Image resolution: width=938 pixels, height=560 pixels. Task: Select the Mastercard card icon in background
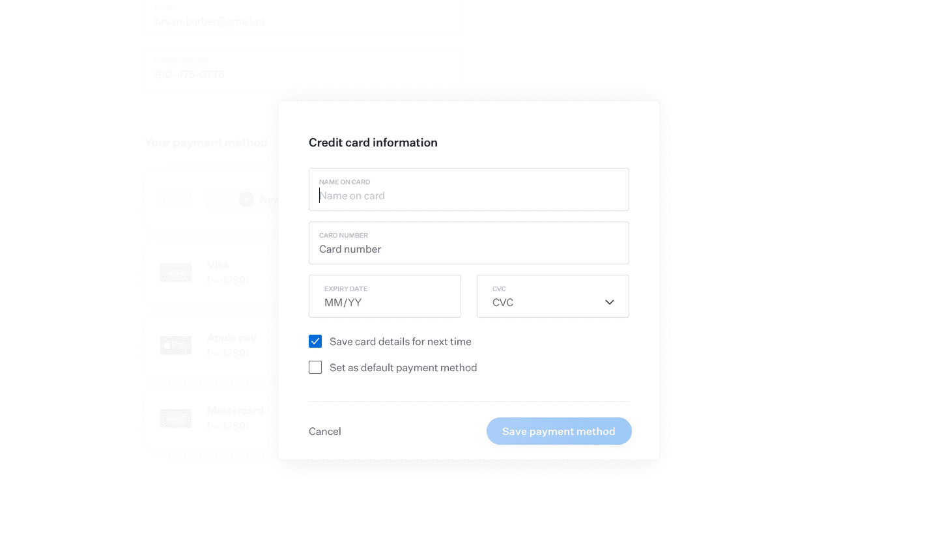(x=176, y=418)
